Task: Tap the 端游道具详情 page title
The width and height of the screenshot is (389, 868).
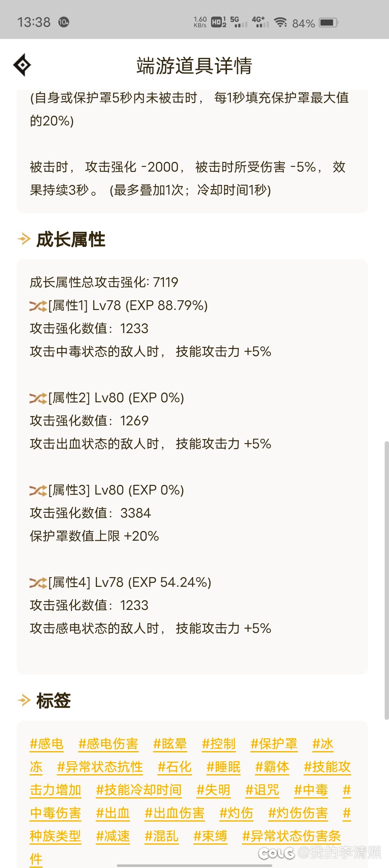Action: click(194, 66)
